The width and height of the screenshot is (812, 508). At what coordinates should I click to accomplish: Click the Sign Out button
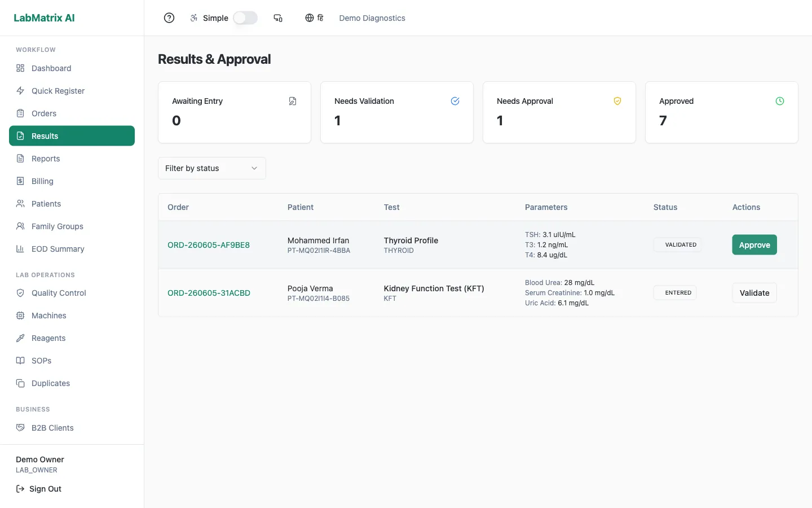click(38, 489)
